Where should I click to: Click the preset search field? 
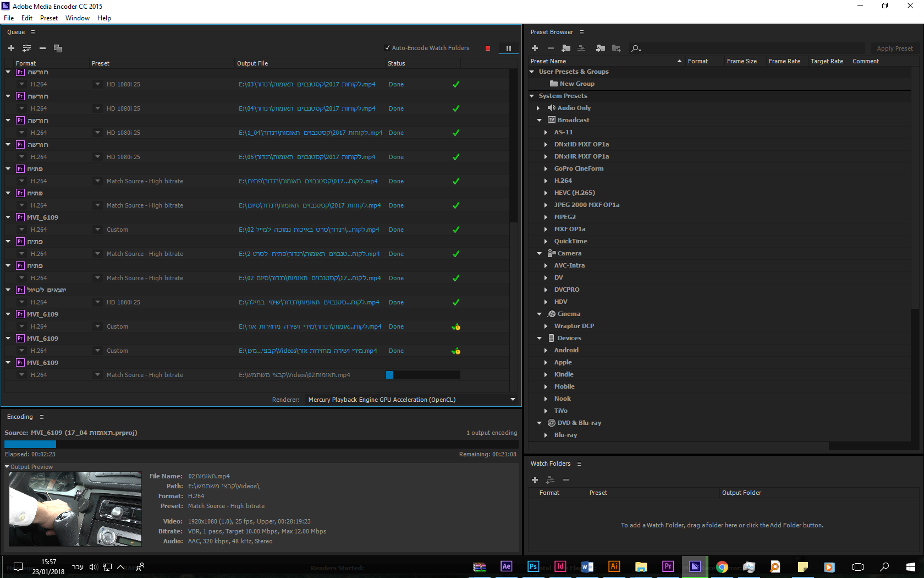tap(753, 48)
